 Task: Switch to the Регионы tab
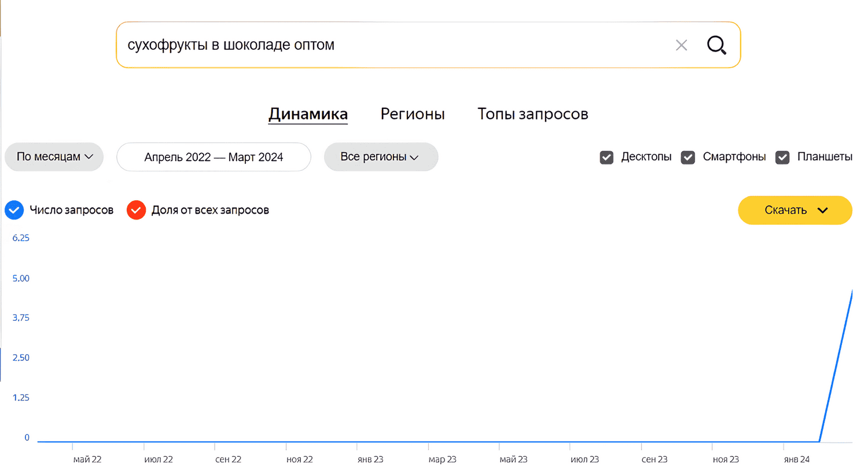[x=413, y=114]
